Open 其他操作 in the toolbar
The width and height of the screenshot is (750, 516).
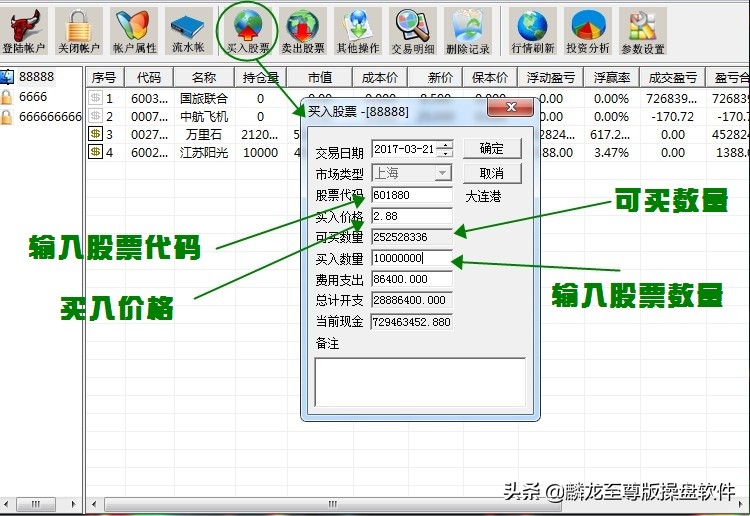pyautogui.click(x=358, y=31)
